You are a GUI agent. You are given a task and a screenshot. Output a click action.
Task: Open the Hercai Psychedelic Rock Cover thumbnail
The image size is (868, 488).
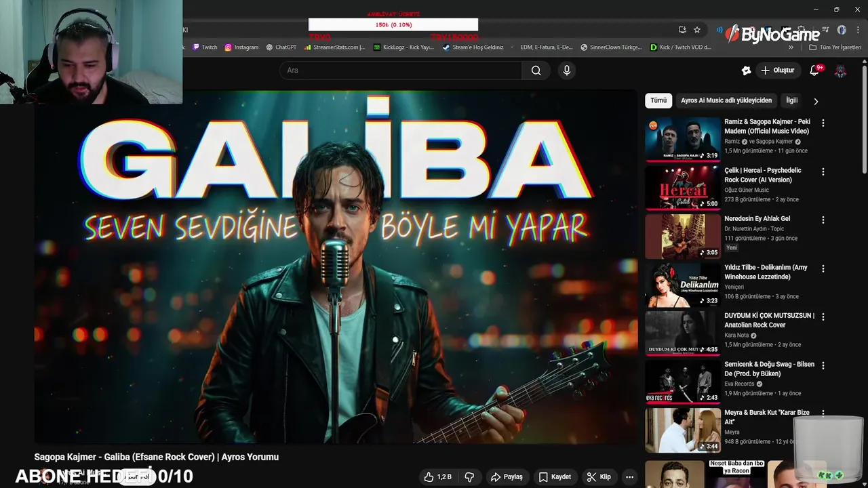(683, 188)
